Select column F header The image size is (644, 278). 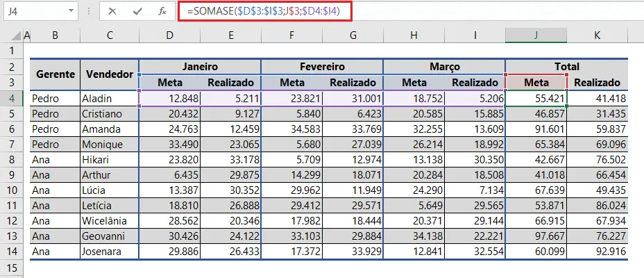click(x=291, y=35)
